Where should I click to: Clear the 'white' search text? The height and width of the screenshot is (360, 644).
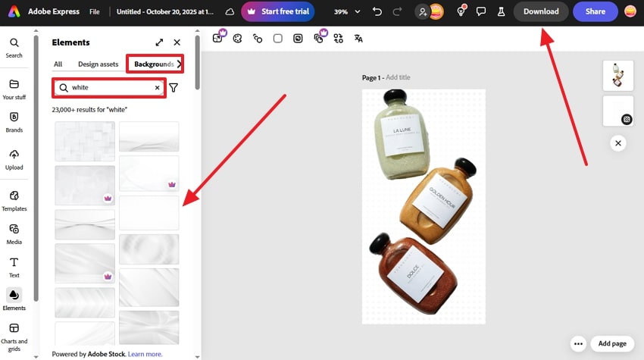pyautogui.click(x=158, y=87)
